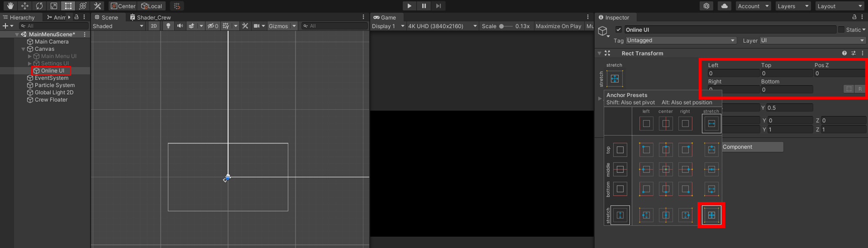Open custom editor tools

97,6
